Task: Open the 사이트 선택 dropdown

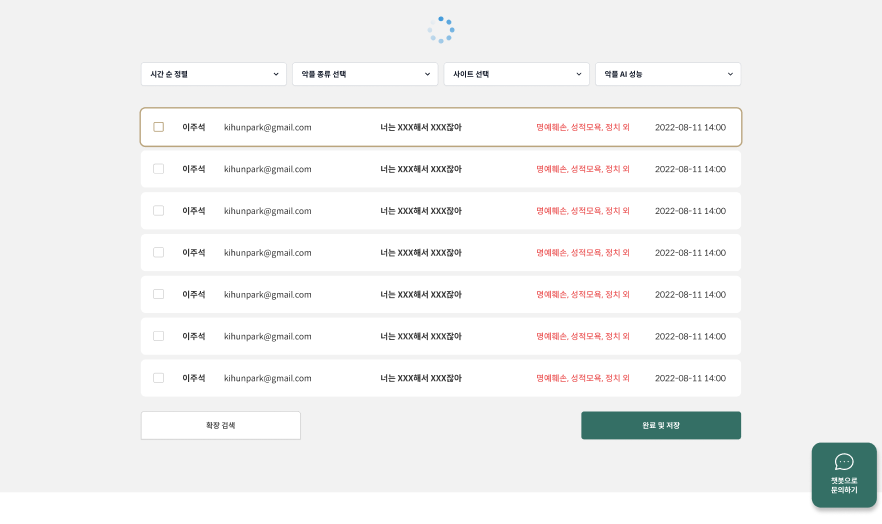Action: coord(517,74)
